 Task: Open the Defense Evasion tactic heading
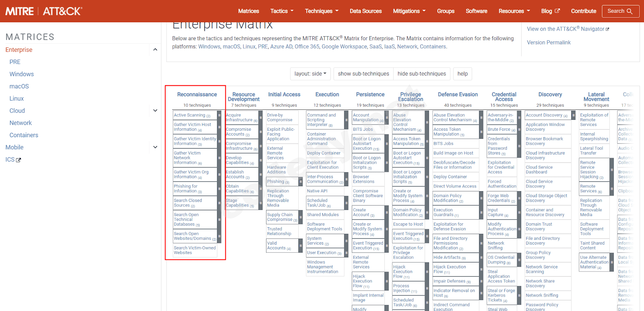458,95
